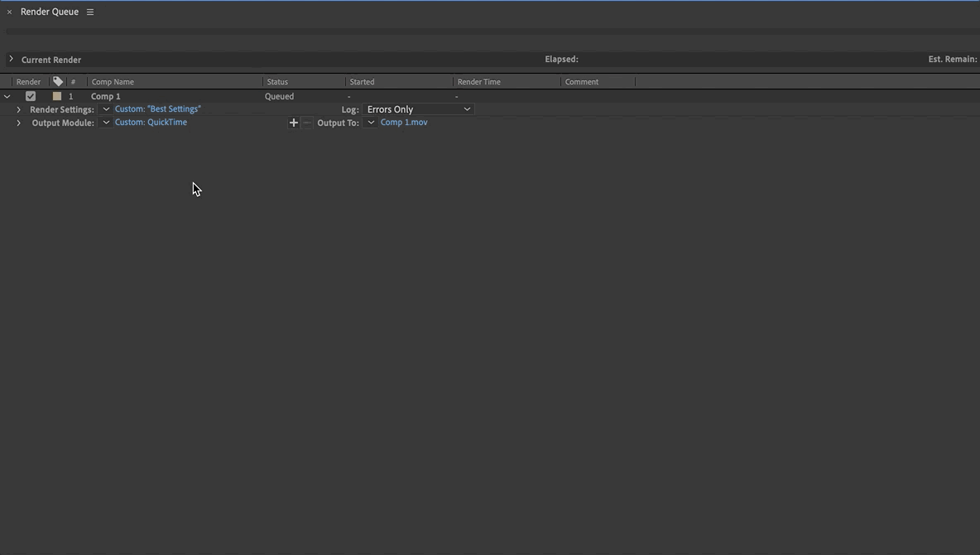
Task: Click the label tag column icon
Action: 57,81
